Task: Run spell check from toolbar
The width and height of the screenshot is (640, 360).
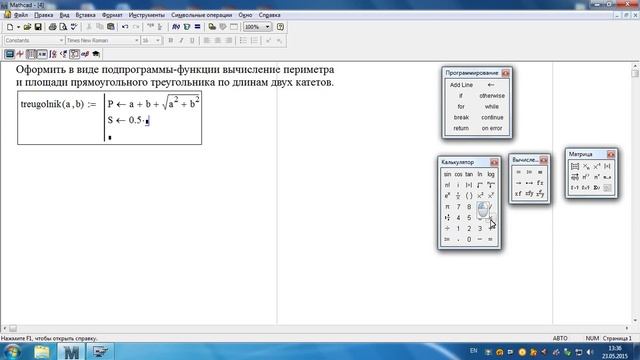Action: [x=73, y=27]
